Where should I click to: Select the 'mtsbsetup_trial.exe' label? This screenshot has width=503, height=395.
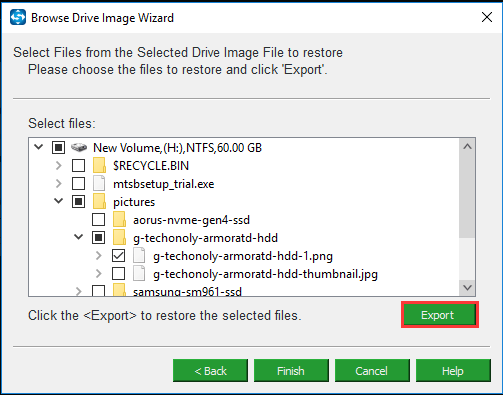point(164,184)
